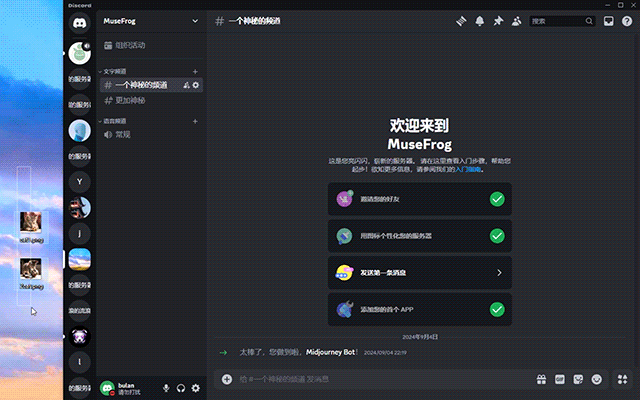Add a new voice channel with plus
This screenshot has height=400, width=640.
195,121
